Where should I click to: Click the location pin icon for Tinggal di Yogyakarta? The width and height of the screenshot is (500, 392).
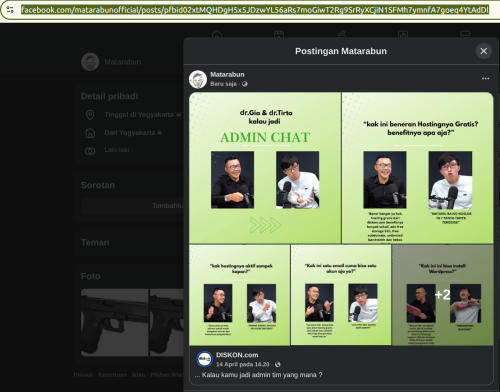click(90, 115)
